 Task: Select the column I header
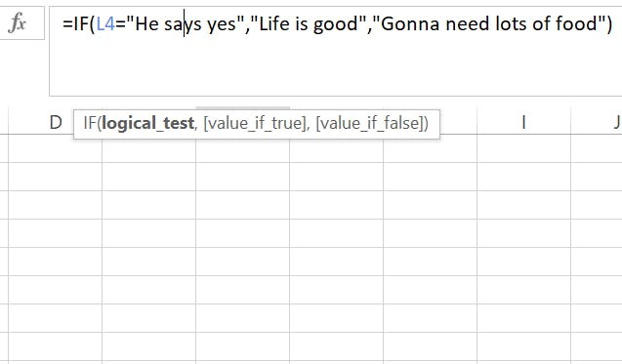(x=523, y=123)
